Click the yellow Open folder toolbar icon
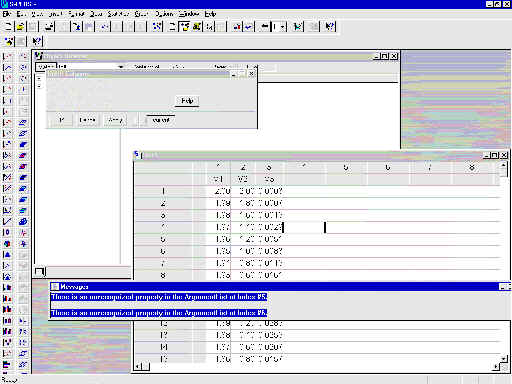The image size is (512, 384). pos(20,27)
